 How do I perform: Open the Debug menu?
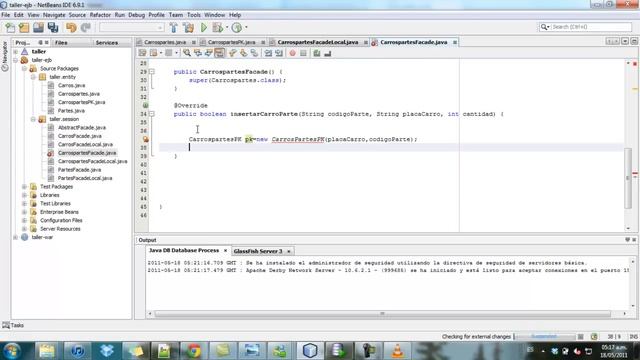tap(136, 15)
